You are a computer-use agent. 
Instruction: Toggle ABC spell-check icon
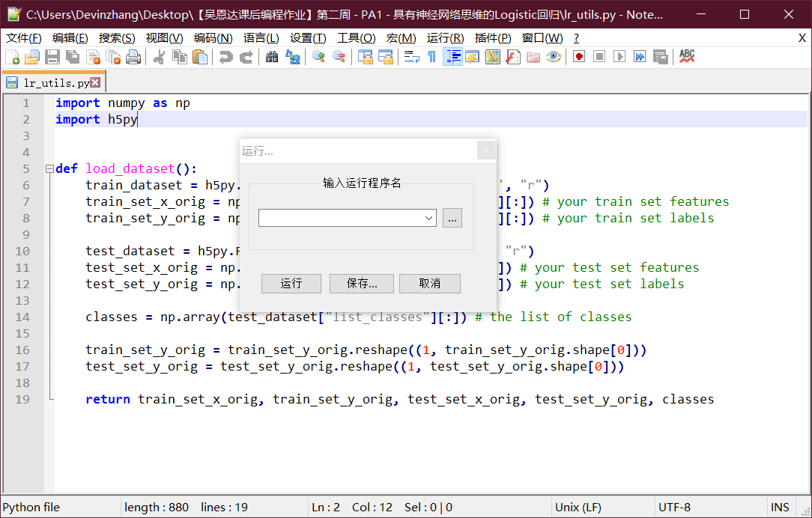coord(687,57)
